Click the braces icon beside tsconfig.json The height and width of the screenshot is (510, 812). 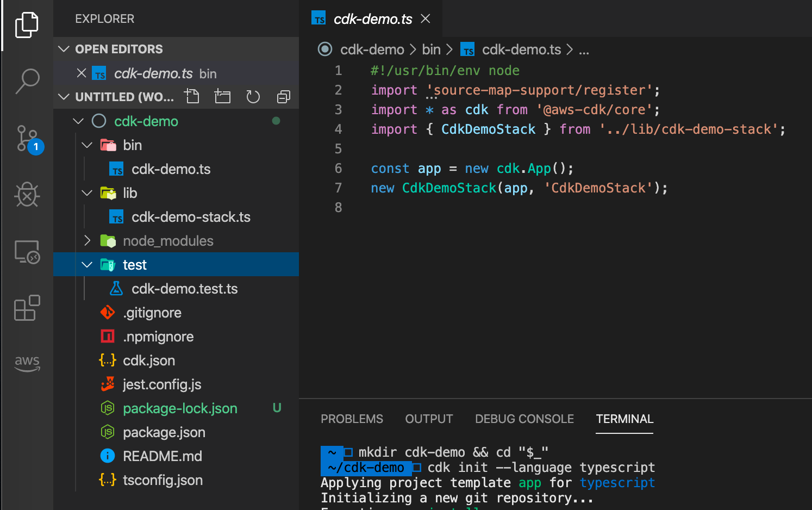pos(108,480)
